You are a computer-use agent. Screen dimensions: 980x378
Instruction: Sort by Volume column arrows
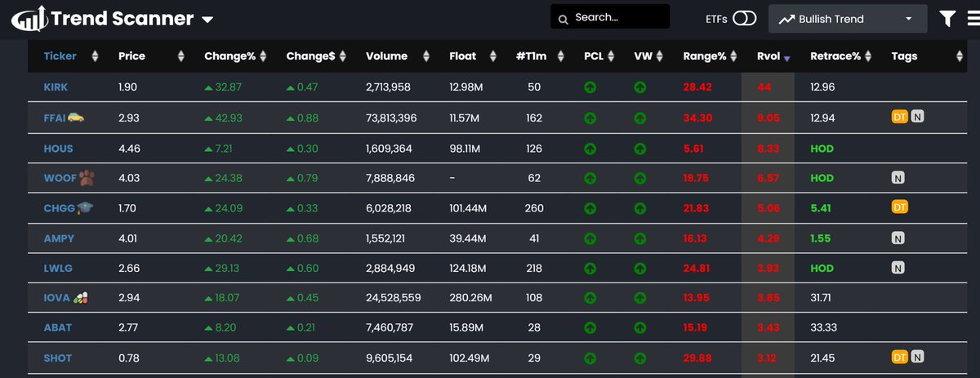(x=426, y=56)
